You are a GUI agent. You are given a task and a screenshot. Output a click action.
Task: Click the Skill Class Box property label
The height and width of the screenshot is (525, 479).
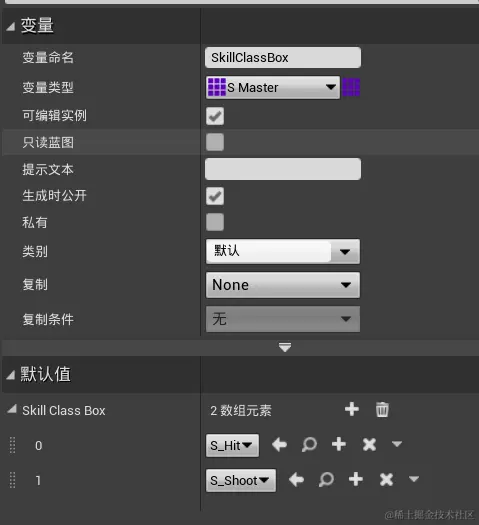click(x=64, y=410)
